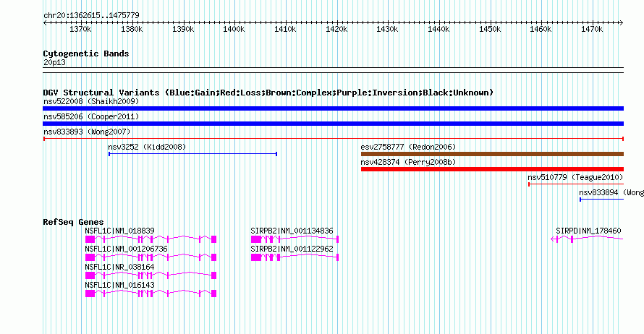Click the 1370k ruler tick label

pyautogui.click(x=80, y=29)
